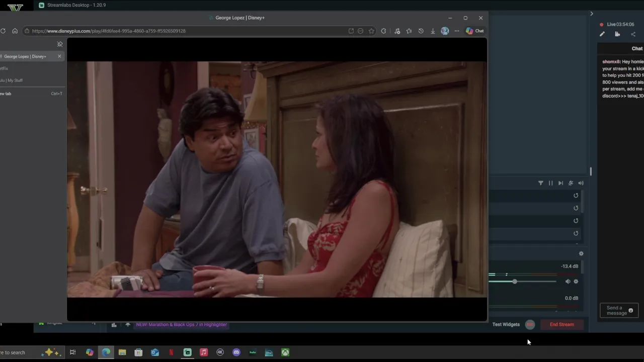Open Task View from the taskbar
The width and height of the screenshot is (644, 362).
coord(72,352)
